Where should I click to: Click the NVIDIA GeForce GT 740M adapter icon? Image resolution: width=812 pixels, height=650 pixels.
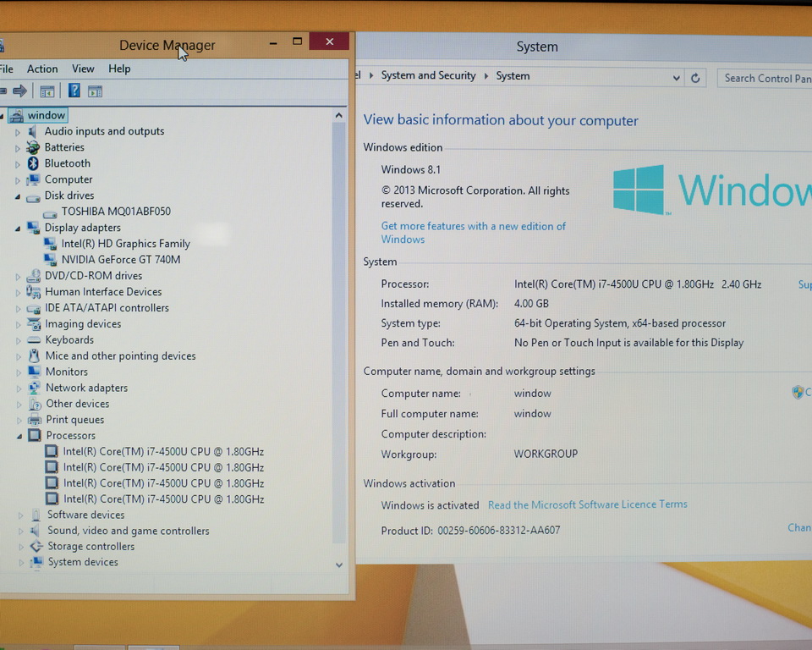(x=50, y=260)
